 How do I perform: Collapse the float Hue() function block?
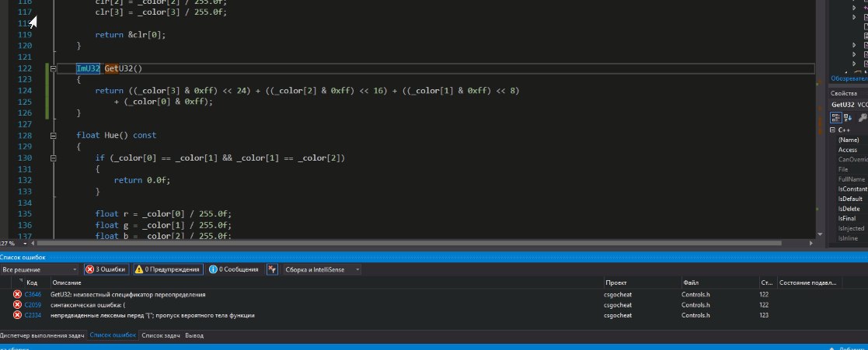click(54, 135)
